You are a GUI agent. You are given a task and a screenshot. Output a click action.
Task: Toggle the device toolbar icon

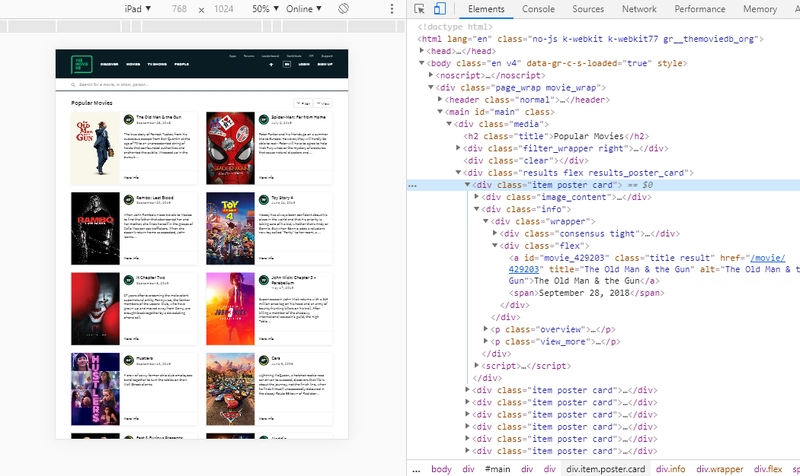click(x=440, y=9)
